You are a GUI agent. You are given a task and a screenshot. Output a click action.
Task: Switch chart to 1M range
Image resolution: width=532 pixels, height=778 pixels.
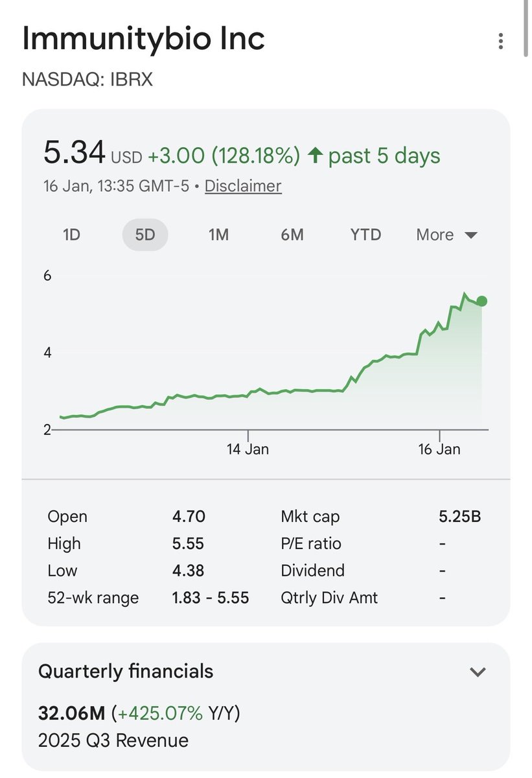tap(219, 235)
